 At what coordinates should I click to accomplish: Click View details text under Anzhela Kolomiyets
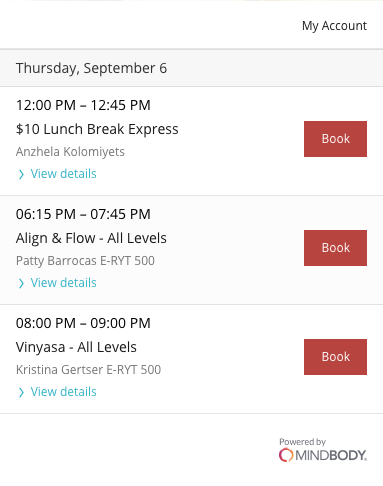(x=63, y=174)
